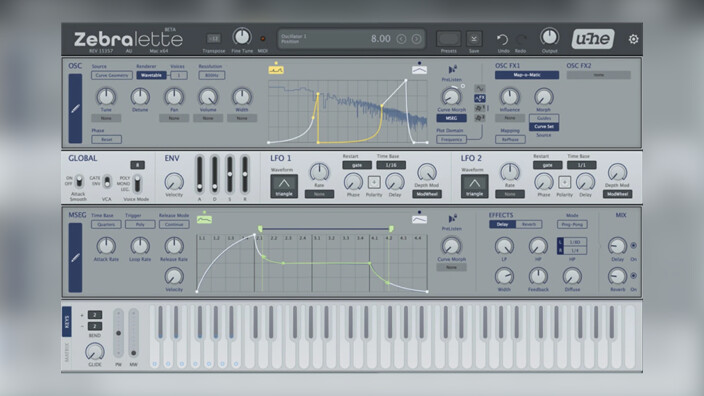Open the OSC pencil edit strip

tap(75, 108)
